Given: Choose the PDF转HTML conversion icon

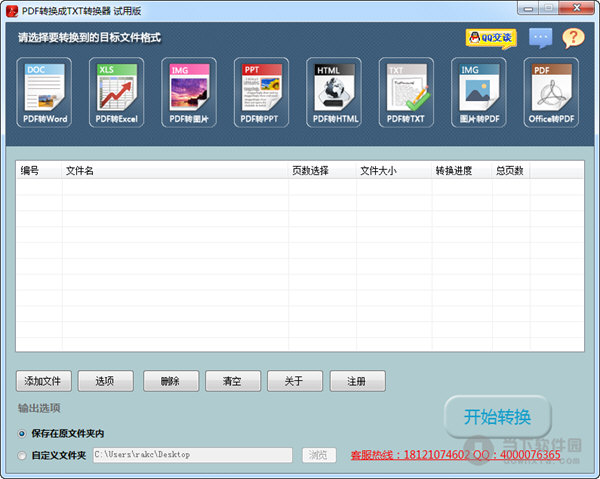Looking at the screenshot, I should coord(334,92).
